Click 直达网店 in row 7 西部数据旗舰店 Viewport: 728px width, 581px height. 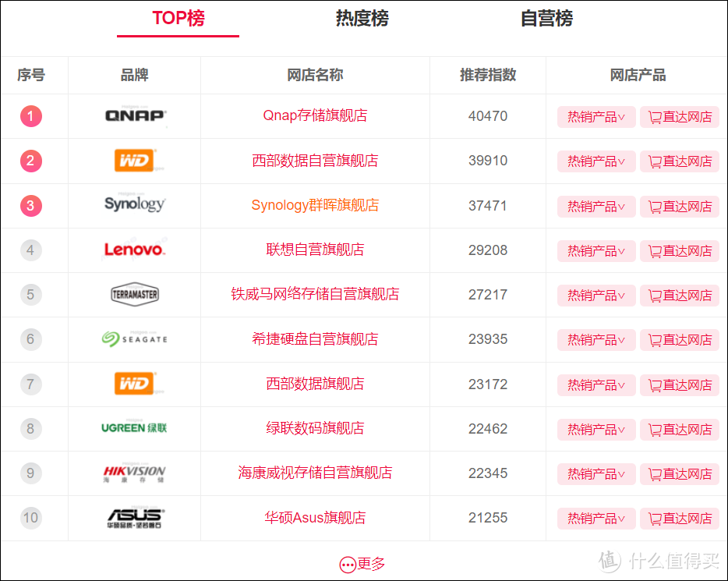coord(680,385)
